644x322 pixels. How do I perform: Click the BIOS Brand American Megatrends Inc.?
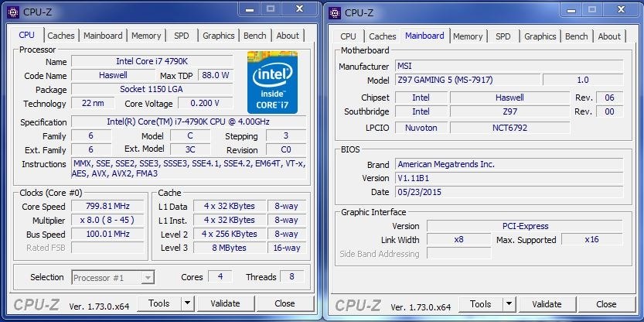tap(509, 164)
